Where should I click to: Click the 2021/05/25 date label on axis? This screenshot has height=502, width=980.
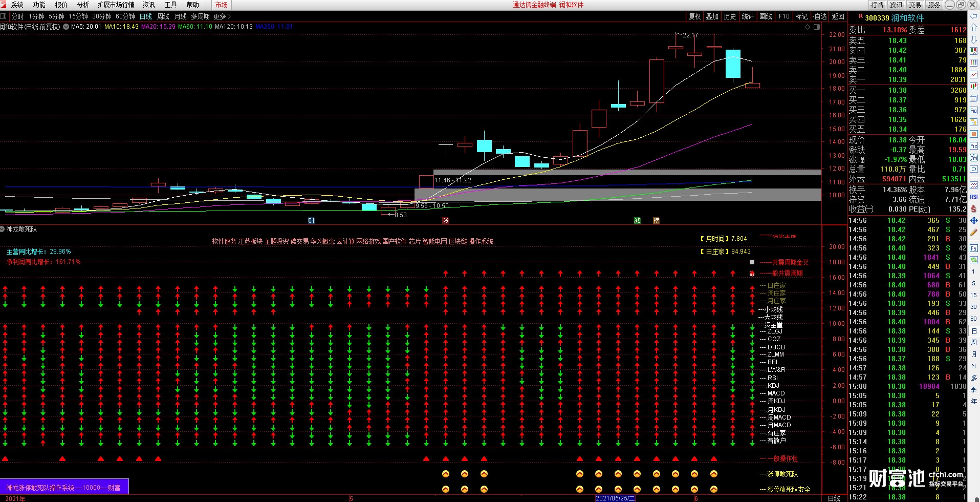616,498
